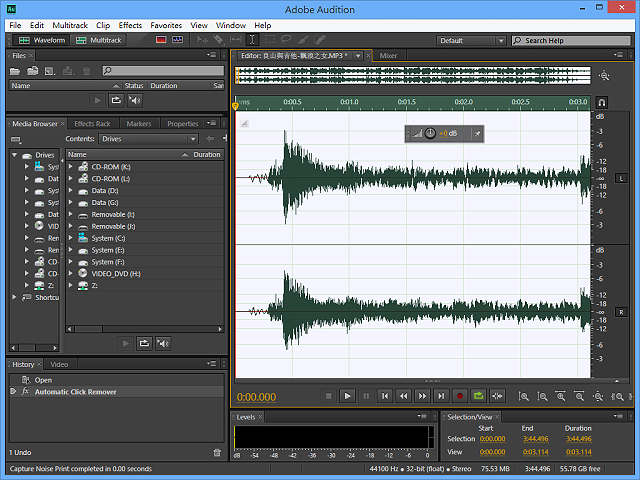
Task: Click Zoom Out Time icon
Action: [579, 396]
